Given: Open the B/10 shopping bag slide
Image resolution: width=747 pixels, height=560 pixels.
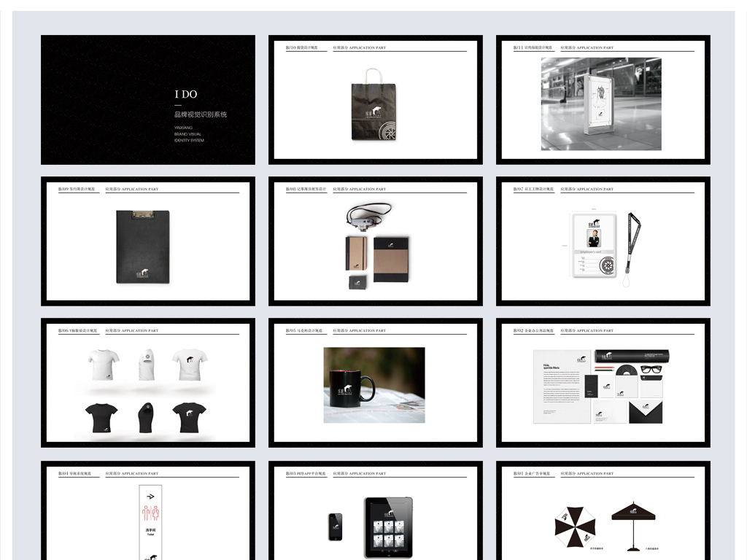Looking at the screenshot, I should pos(376,99).
